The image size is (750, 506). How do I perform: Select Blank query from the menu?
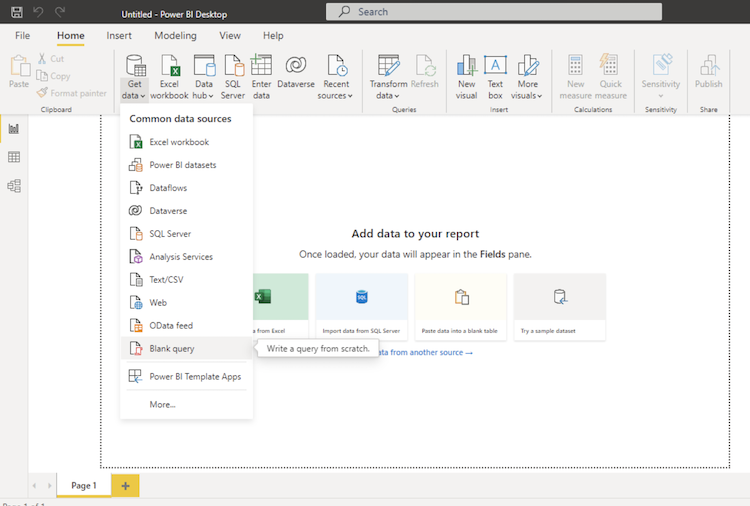tap(187, 349)
